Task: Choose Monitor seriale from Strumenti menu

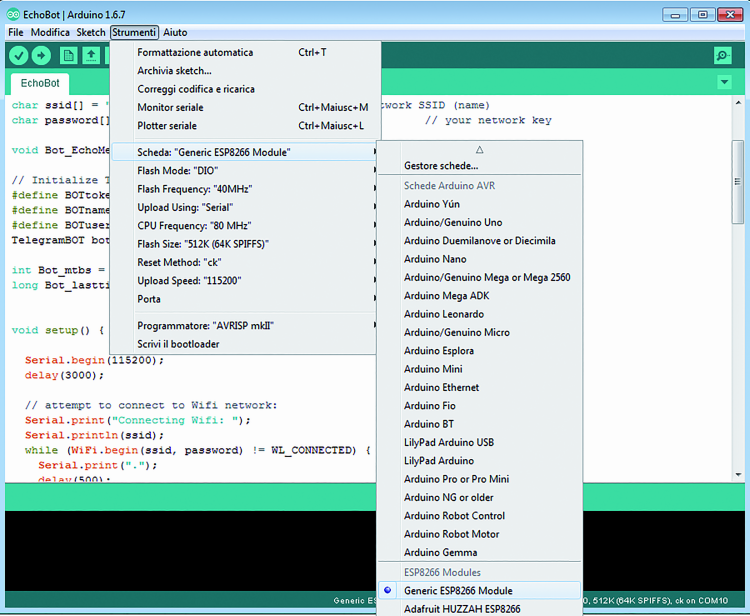Action: click(x=170, y=107)
